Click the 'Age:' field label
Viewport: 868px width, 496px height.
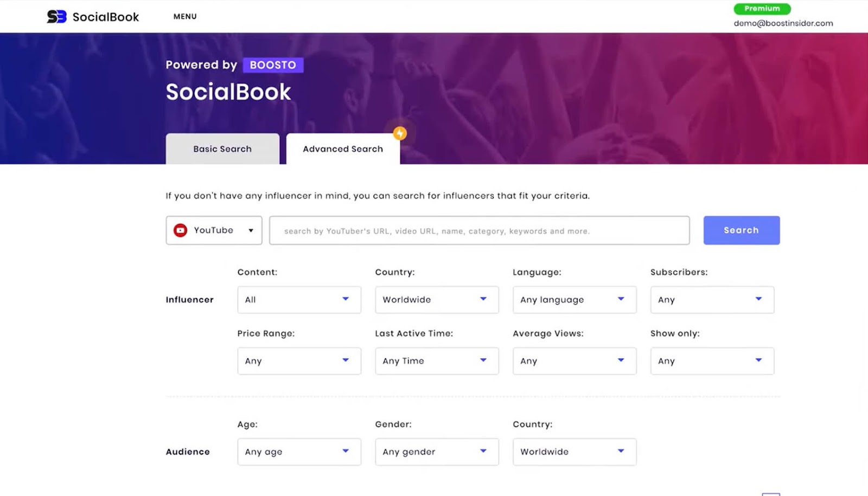coord(247,424)
